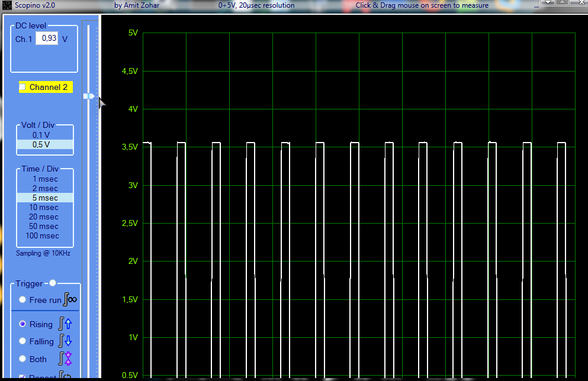Pick 20 msec time per division
This screenshot has width=588, height=381.
(x=45, y=217)
